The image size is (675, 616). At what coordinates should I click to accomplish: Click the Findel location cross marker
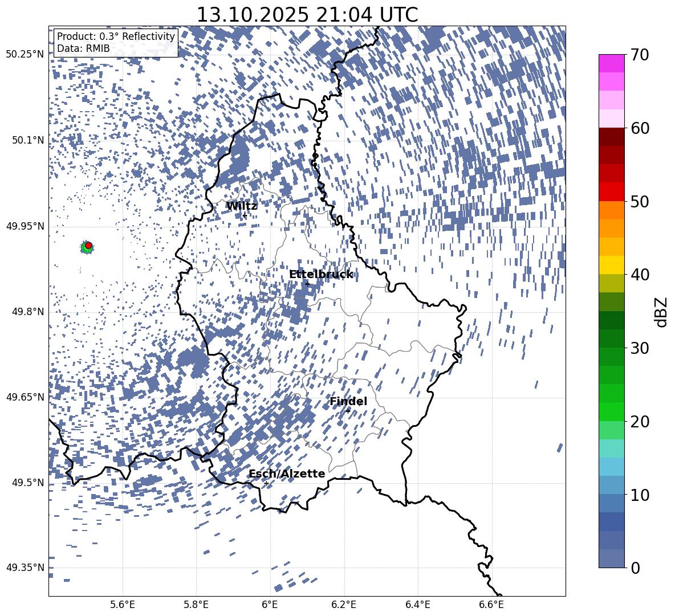point(348,411)
